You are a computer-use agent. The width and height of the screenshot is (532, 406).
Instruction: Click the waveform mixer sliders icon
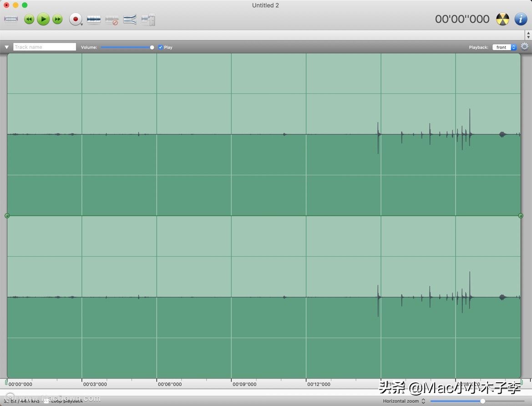click(148, 20)
